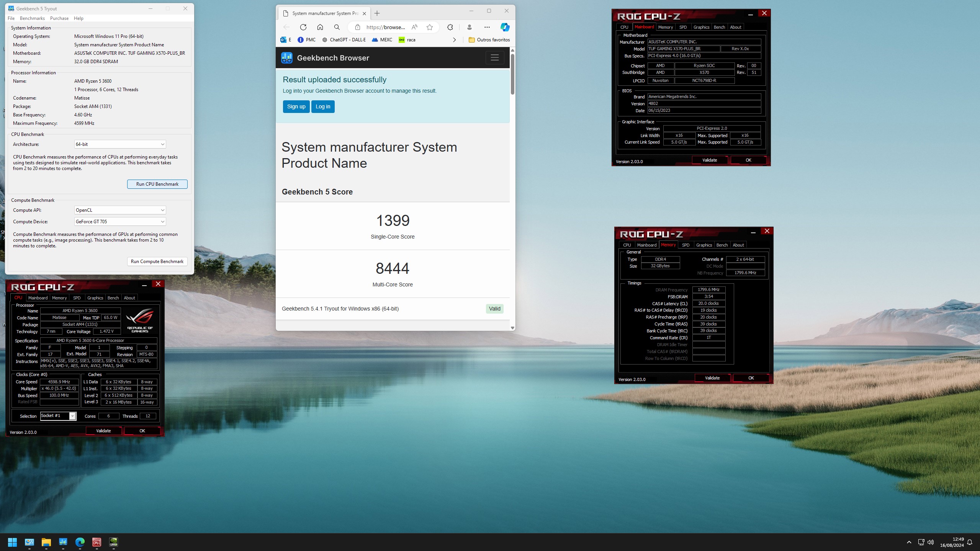Close the System manufacturer browser tab
The height and width of the screenshot is (551, 980).
[x=364, y=13]
